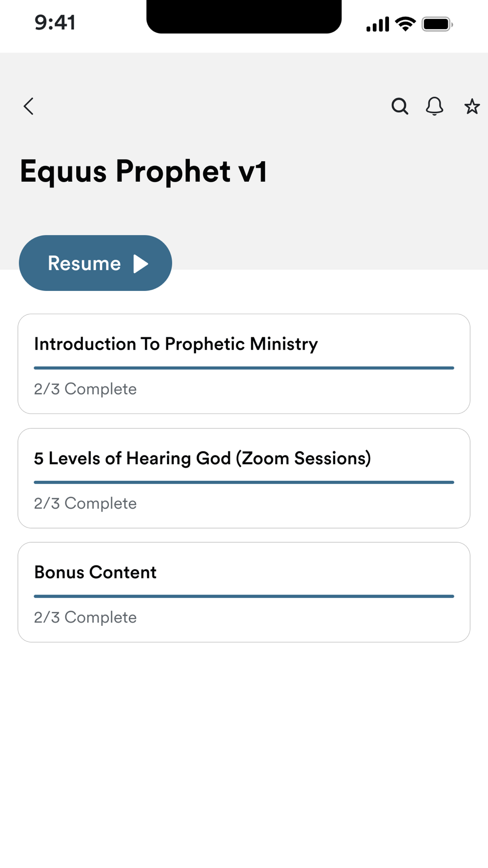488x868 pixels.
Task: Tap the battery status icon
Action: coord(437,24)
